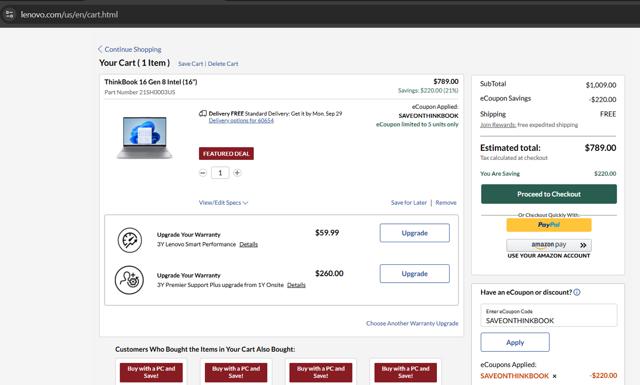Click the delivery truck icon
The image size is (640, 385).
coord(202,113)
